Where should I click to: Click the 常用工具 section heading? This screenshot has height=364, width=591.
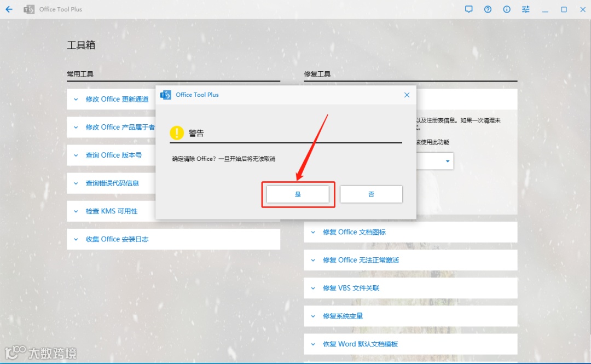(80, 74)
